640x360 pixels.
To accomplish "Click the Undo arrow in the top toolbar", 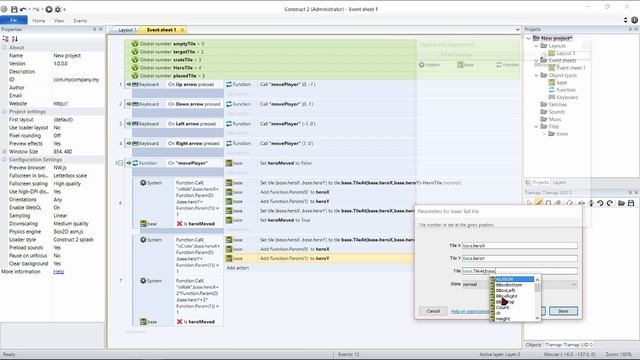I will point(23,9).
